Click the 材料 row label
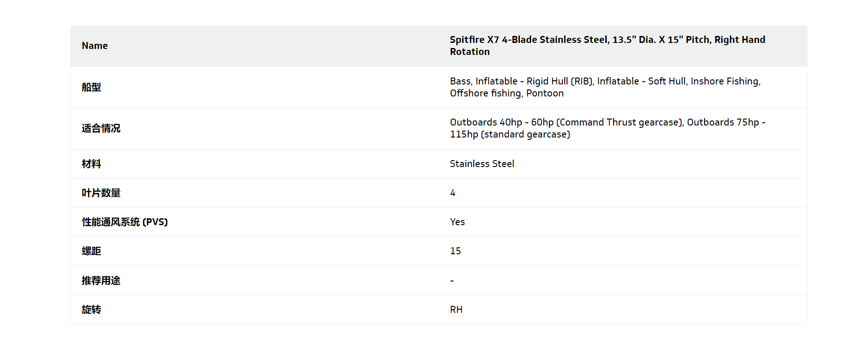 coord(91,164)
